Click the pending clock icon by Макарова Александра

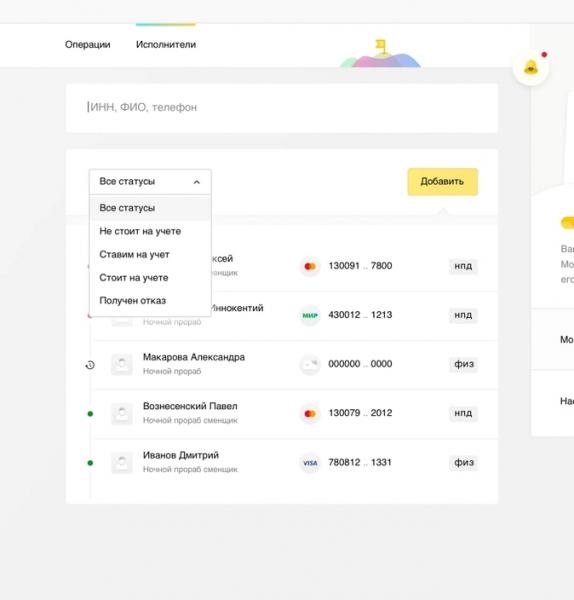tap(90, 365)
